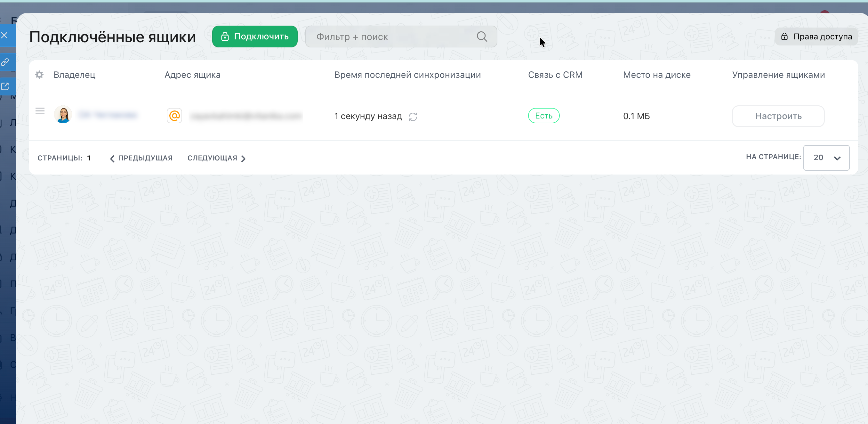Open panel in new window icon
This screenshot has width=868, height=424.
5,86
